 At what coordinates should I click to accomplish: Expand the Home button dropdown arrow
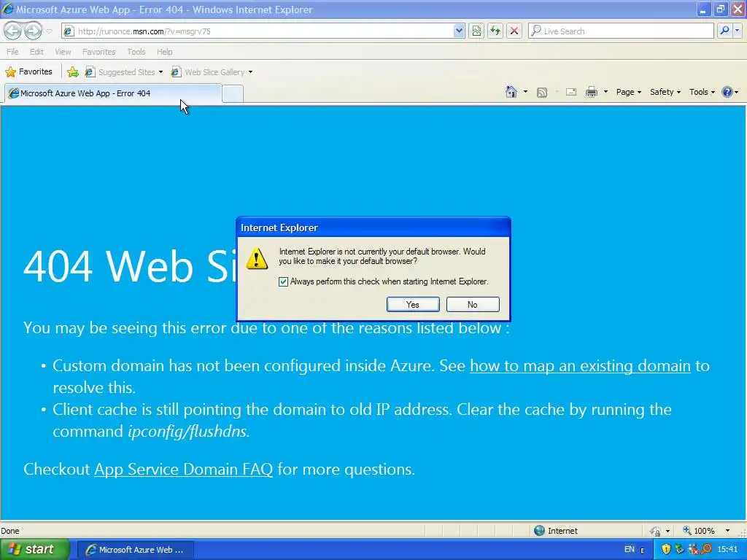pyautogui.click(x=525, y=92)
